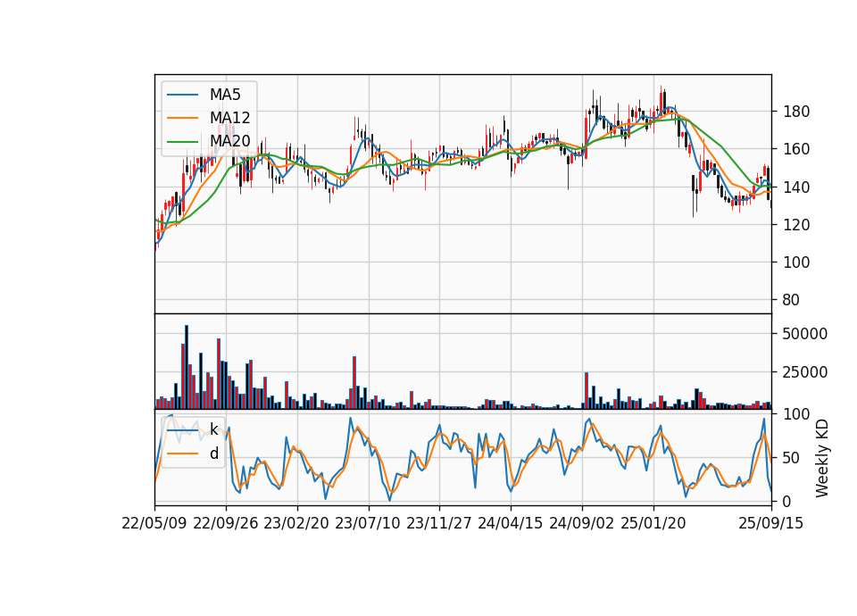
Task: Click the 23/11/27 date label
Action: pyautogui.click(x=439, y=523)
